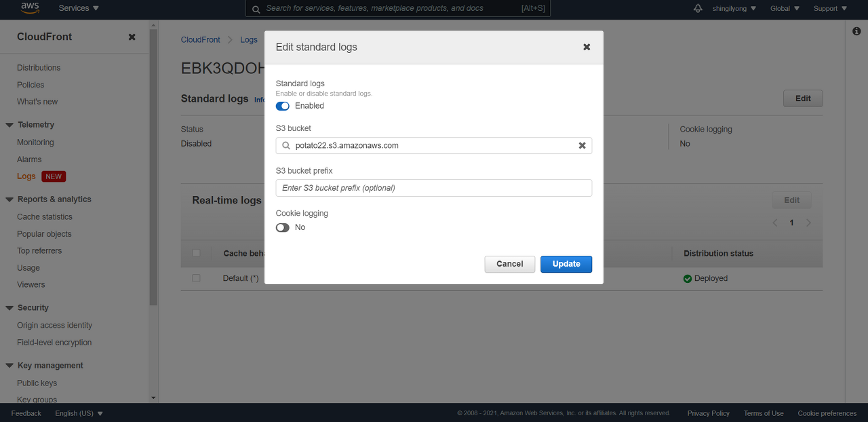Image resolution: width=868 pixels, height=422 pixels.
Task: Click the AWS logo home icon
Action: (x=30, y=8)
